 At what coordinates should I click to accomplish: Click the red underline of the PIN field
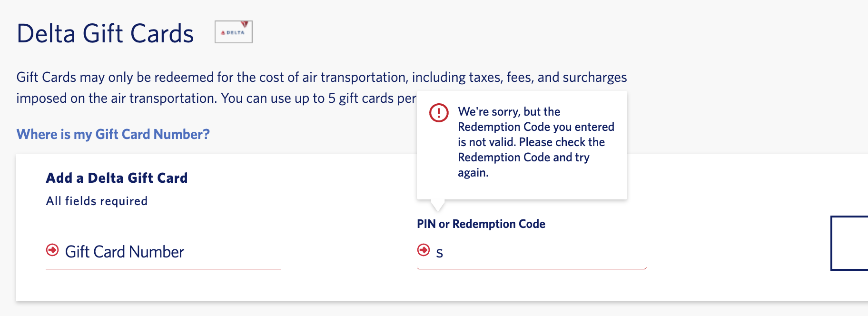(532, 269)
